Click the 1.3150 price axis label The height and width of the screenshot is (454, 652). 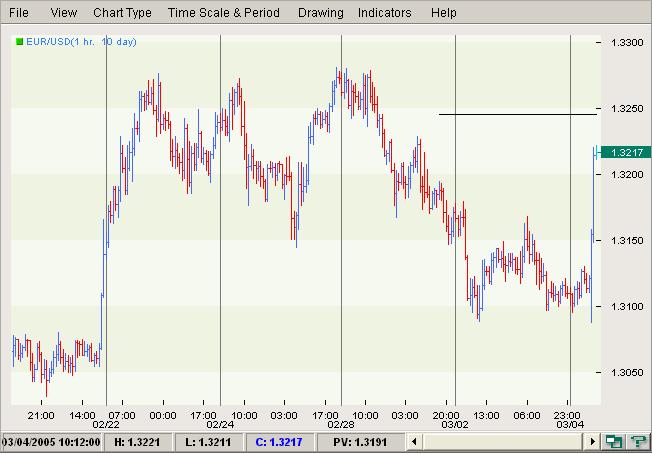[x=627, y=241]
